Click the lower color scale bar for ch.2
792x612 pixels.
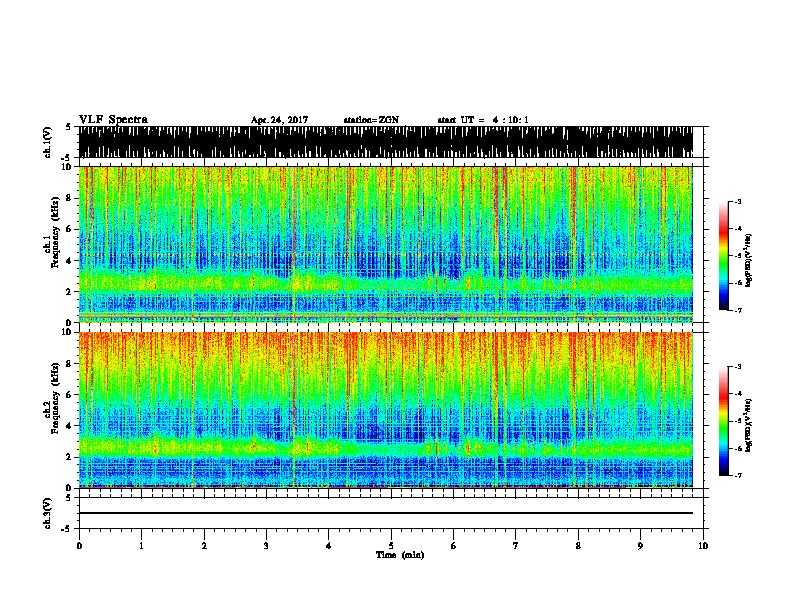pos(723,421)
